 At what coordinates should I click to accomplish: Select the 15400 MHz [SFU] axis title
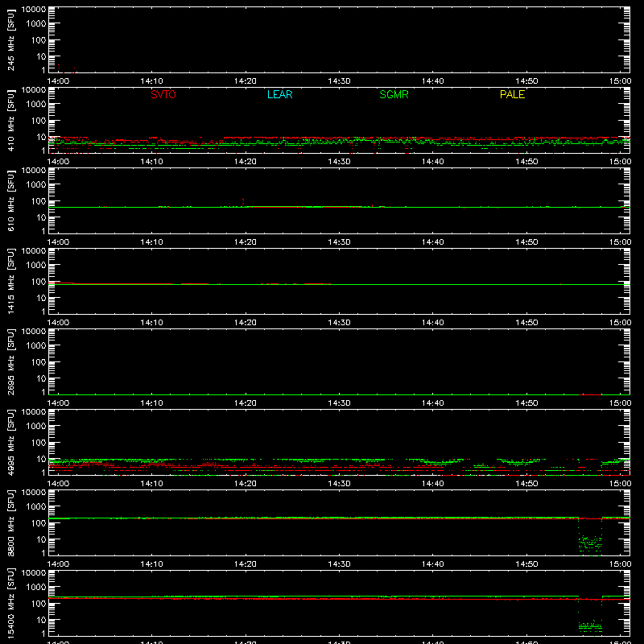tap(10, 603)
